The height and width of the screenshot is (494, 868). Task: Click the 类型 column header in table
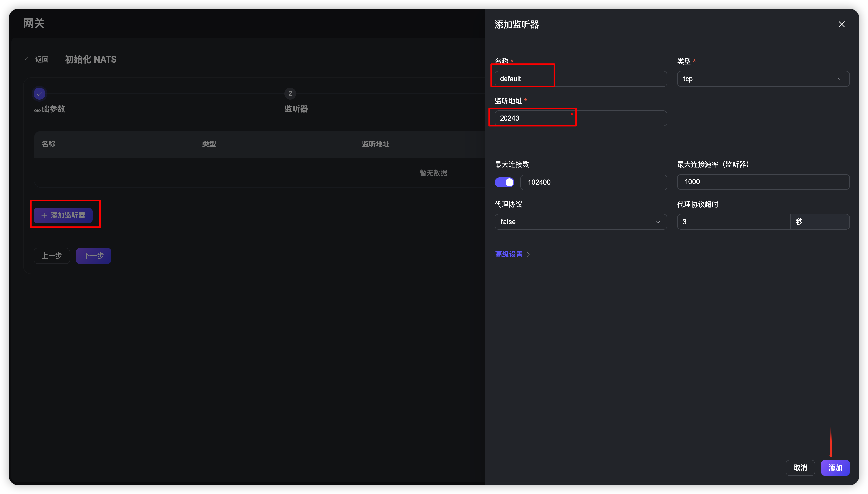point(209,144)
